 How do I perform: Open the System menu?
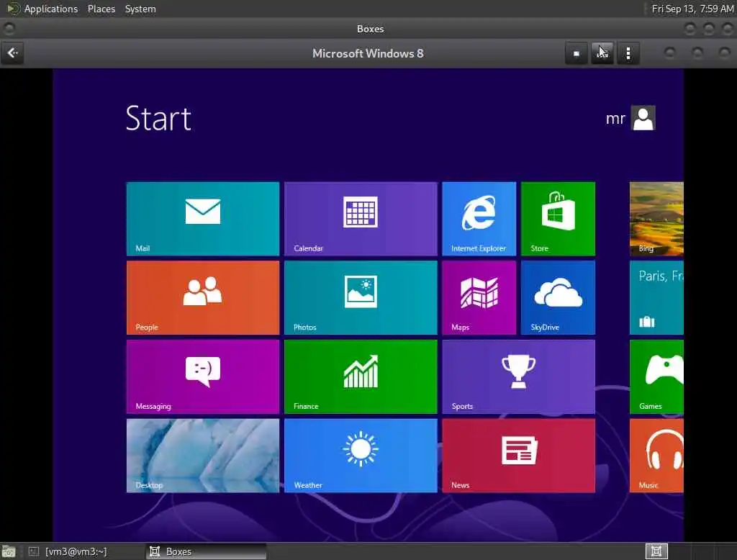140,9
